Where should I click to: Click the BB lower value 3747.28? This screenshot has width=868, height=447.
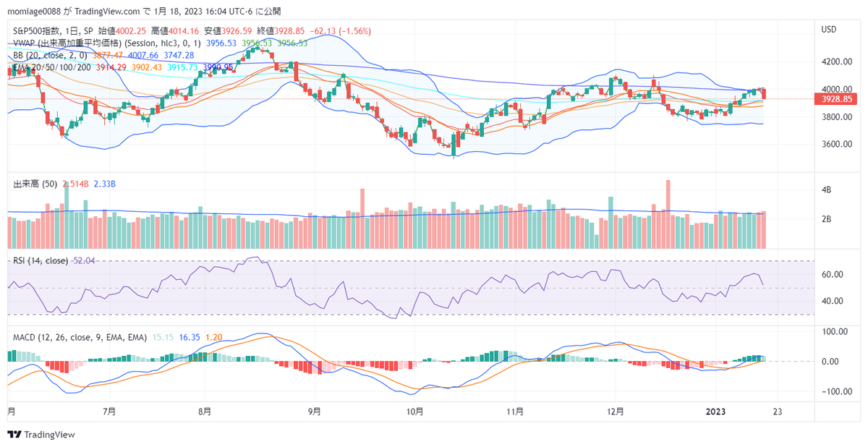click(178, 55)
